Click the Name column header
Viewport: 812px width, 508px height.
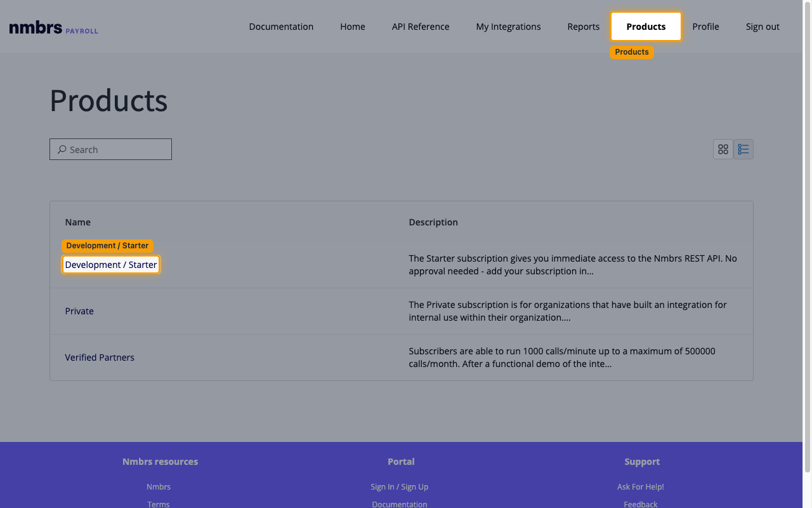pos(78,222)
